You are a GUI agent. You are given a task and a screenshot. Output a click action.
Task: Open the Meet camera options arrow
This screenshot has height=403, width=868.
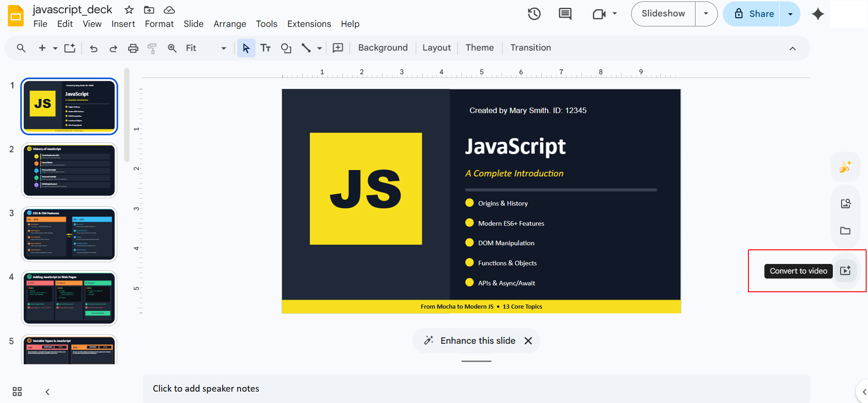[x=615, y=14]
